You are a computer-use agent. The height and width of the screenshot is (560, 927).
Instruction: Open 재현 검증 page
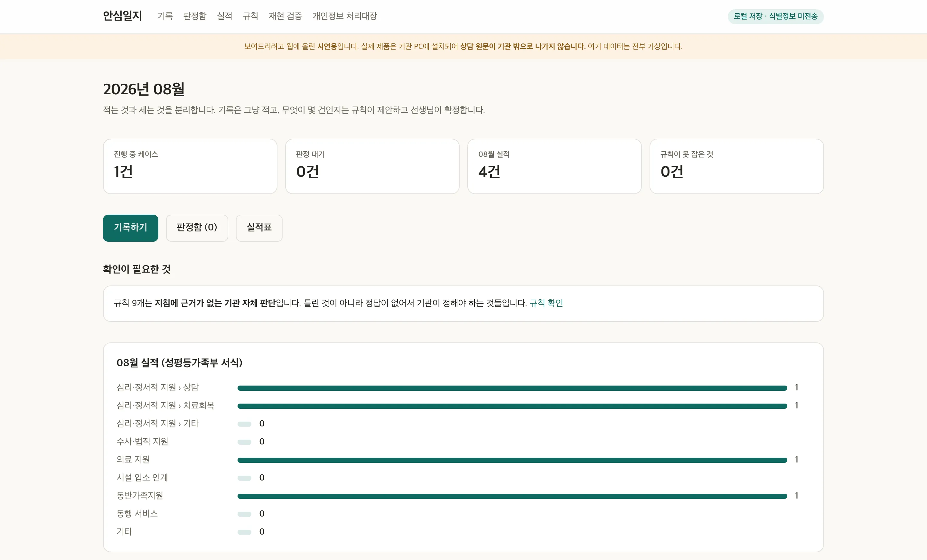[x=285, y=16]
